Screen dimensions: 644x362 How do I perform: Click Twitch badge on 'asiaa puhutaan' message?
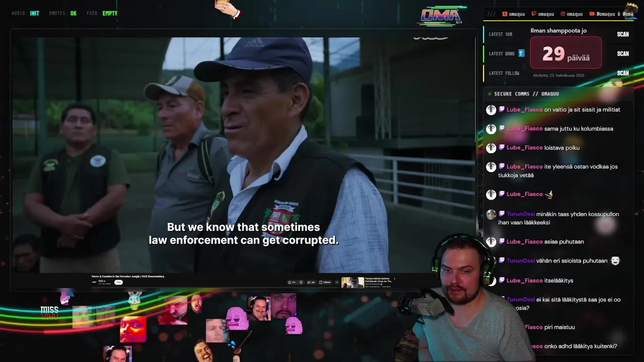pyautogui.click(x=502, y=241)
